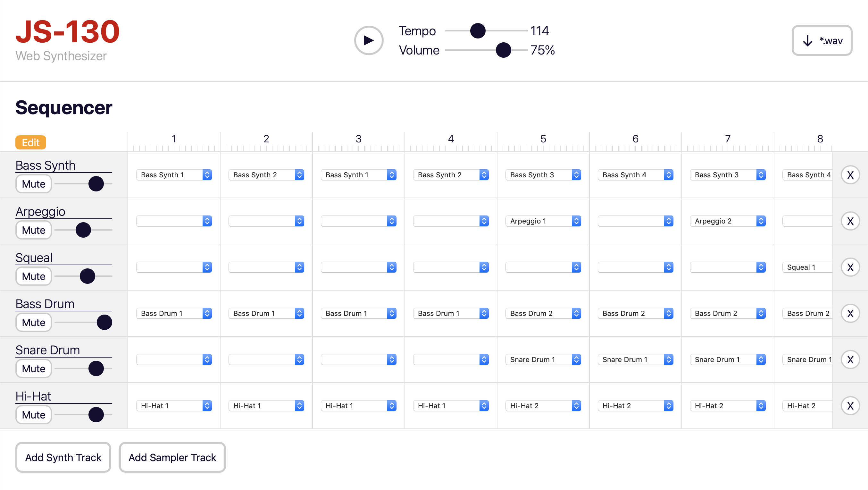Delete the Hi-Hat track with X

click(850, 406)
